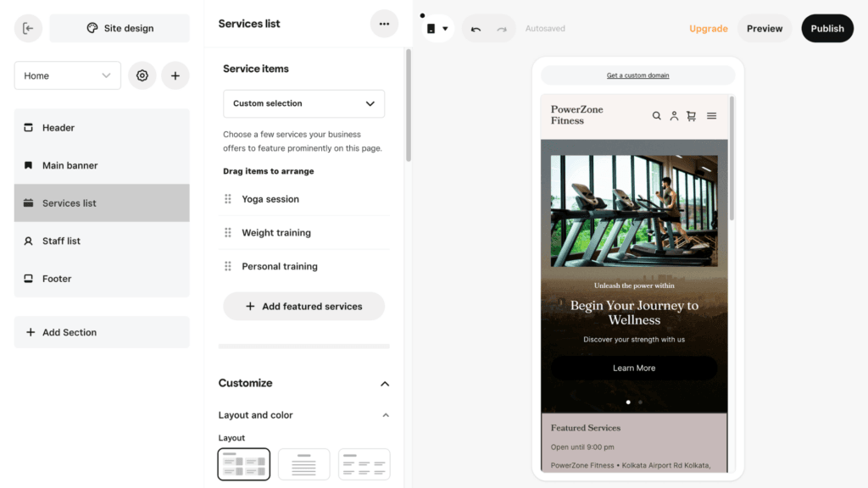The height and width of the screenshot is (488, 868).
Task: Open the Home page dropdown
Action: pyautogui.click(x=67, y=75)
